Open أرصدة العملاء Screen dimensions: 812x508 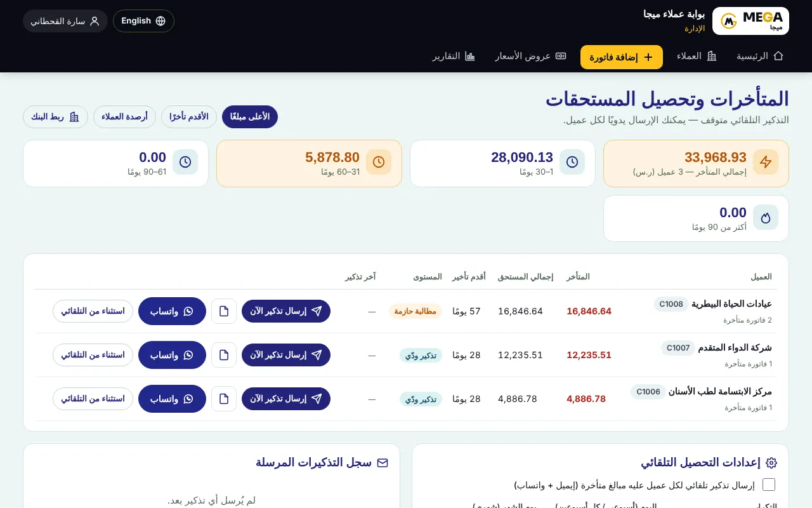coord(124,117)
